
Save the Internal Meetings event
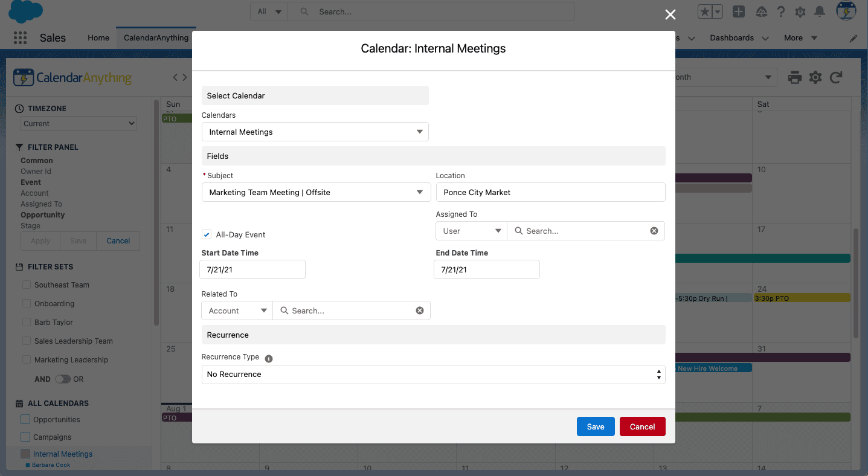point(595,426)
